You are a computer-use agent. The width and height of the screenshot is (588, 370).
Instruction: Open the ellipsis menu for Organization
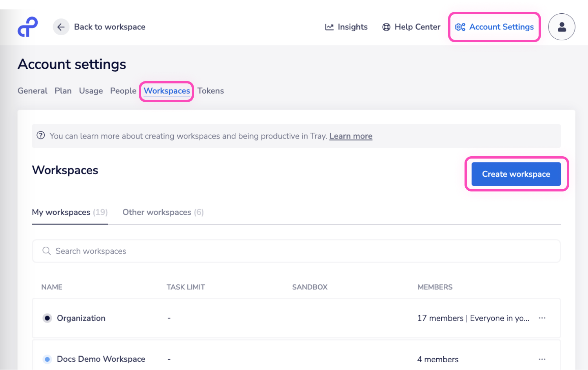(542, 318)
